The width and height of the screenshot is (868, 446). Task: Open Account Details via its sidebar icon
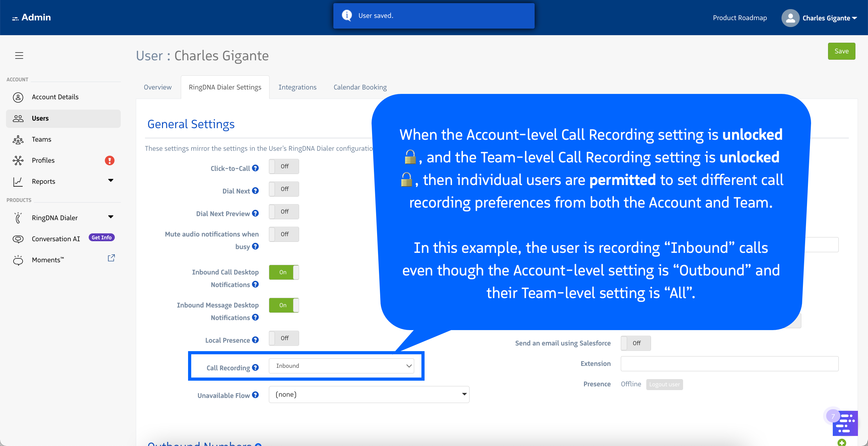point(18,97)
